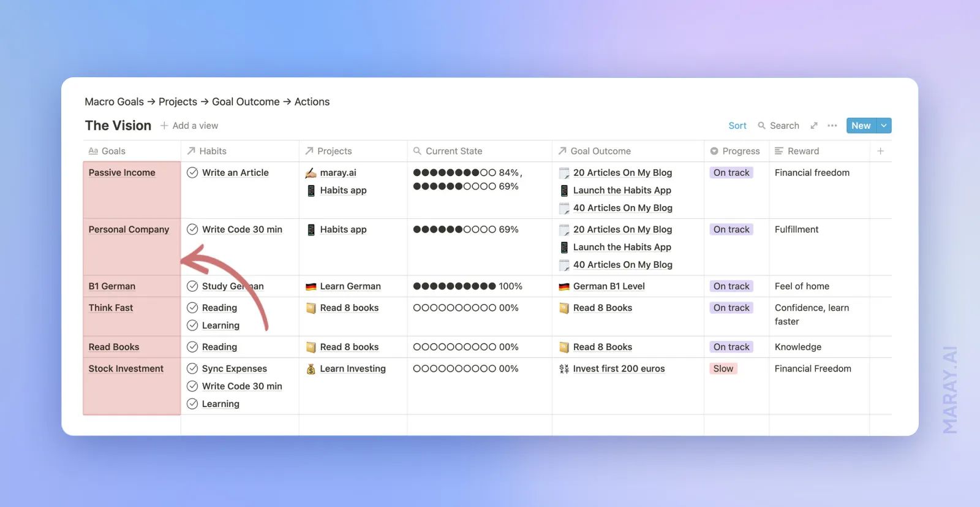Click phone icon of Launch the Habits App in Passive Income row
The height and width of the screenshot is (507, 980).
pos(564,191)
